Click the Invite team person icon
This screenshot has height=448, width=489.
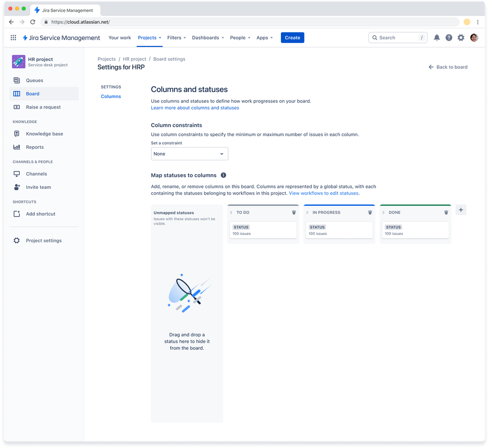(17, 187)
